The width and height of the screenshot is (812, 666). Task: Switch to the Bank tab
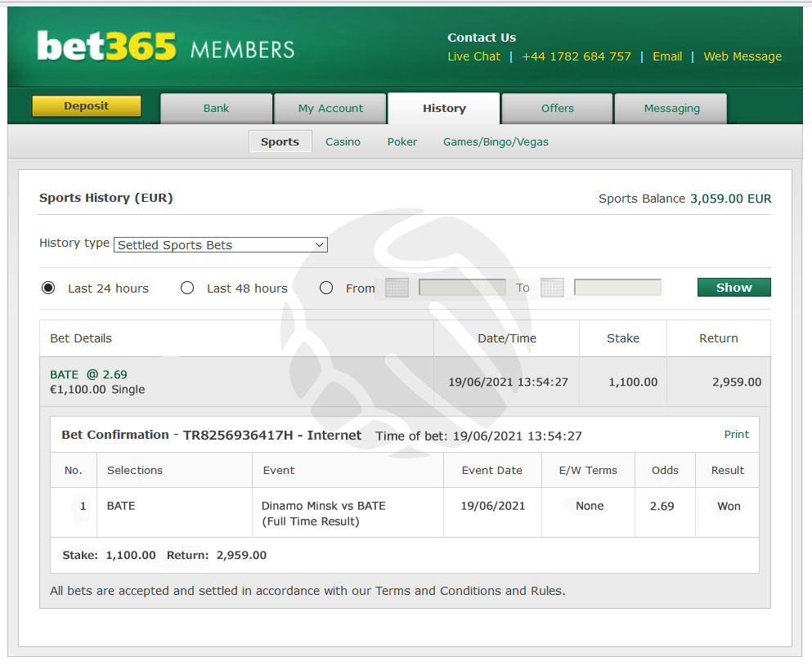tap(217, 108)
